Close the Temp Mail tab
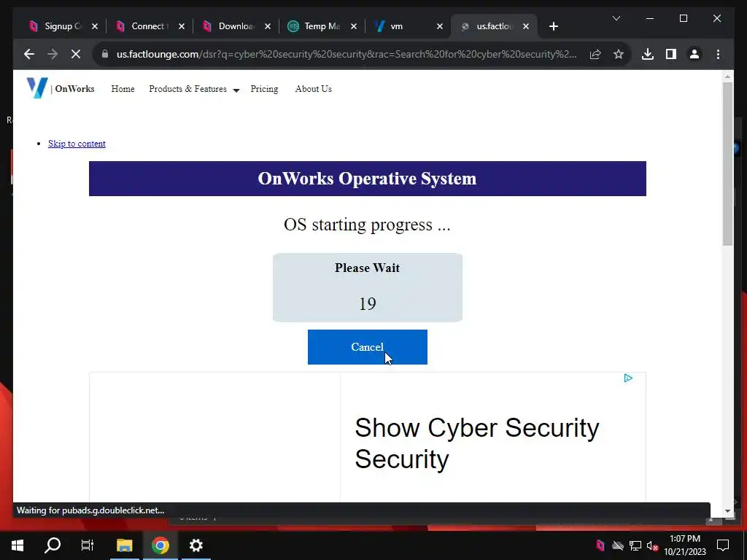This screenshot has height=560, width=747. (354, 27)
